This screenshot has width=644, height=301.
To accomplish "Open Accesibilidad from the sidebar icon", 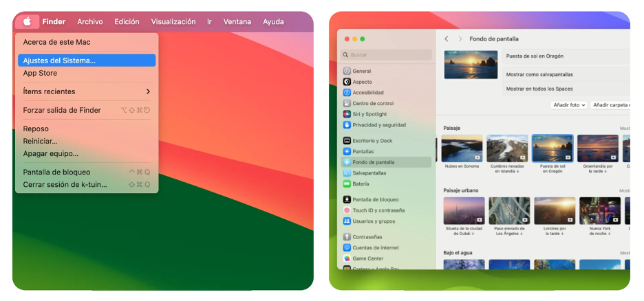I will (x=347, y=93).
